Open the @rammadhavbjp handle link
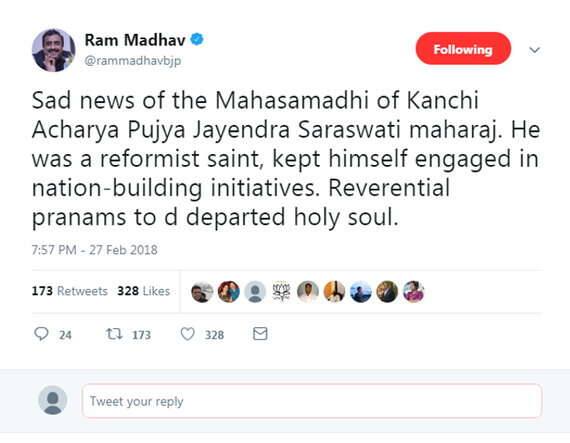Image resolution: width=570 pixels, height=443 pixels. click(133, 60)
